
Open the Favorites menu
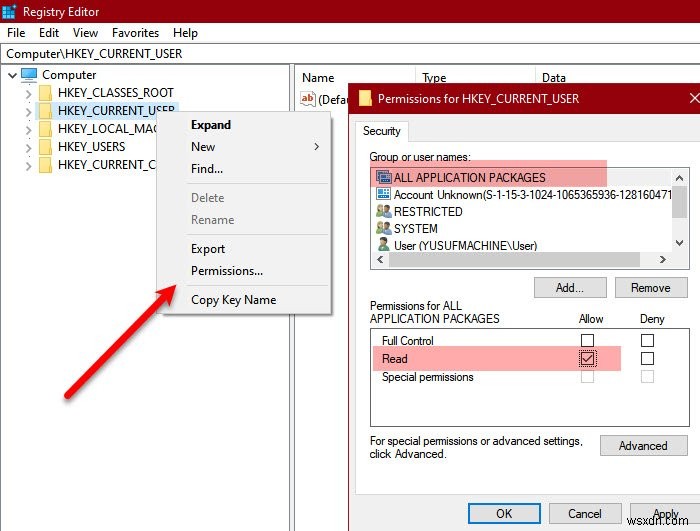point(135,33)
